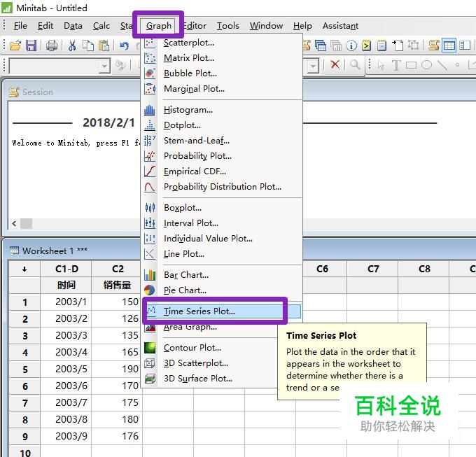Click the Cut scissors icon
Viewport: 476px width, 457px height.
pos(72,45)
